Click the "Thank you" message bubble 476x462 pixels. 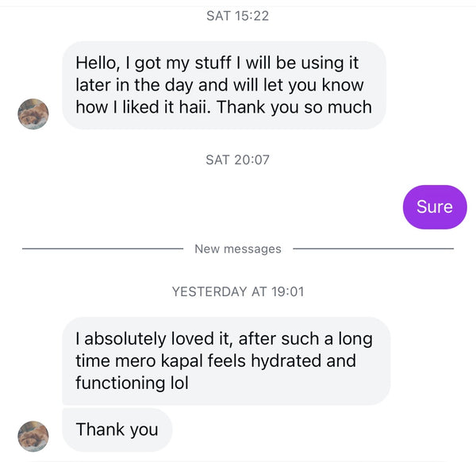[117, 430]
